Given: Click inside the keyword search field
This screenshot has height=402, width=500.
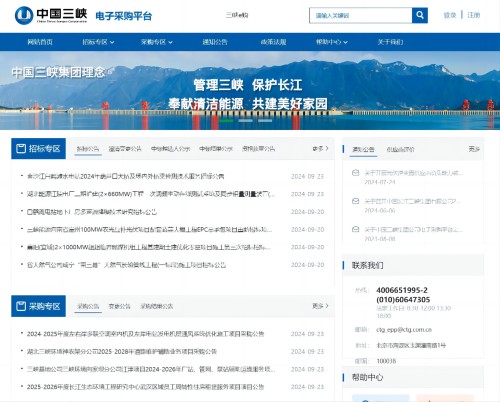Looking at the screenshot, I should (361, 15).
